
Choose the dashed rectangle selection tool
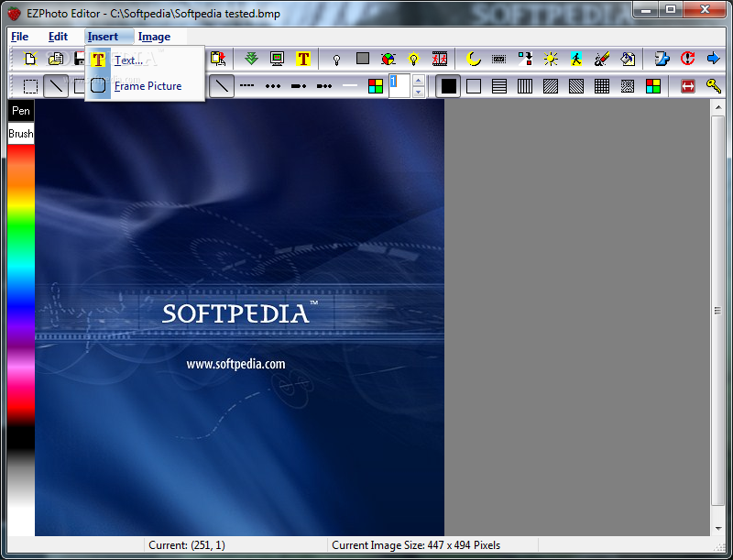[x=30, y=86]
